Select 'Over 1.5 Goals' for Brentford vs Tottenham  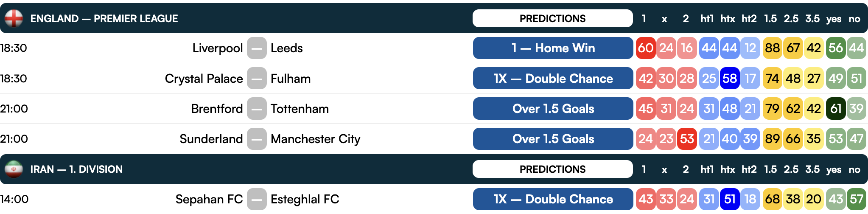pos(553,109)
